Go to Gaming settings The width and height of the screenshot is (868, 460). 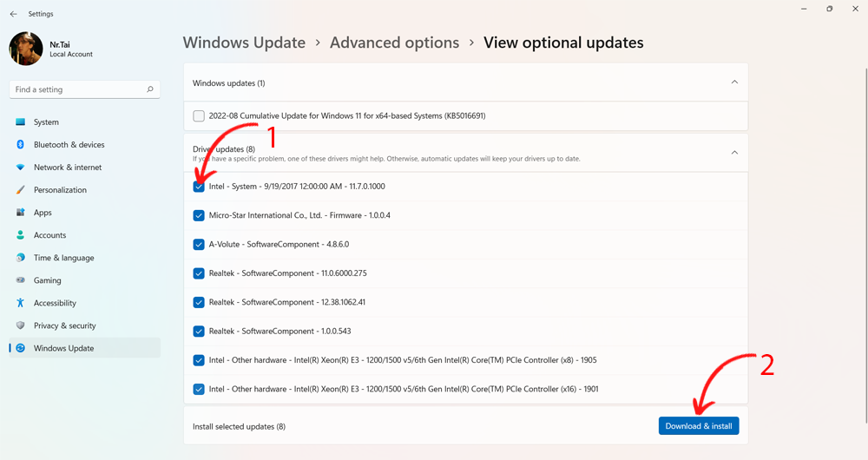(x=85, y=280)
